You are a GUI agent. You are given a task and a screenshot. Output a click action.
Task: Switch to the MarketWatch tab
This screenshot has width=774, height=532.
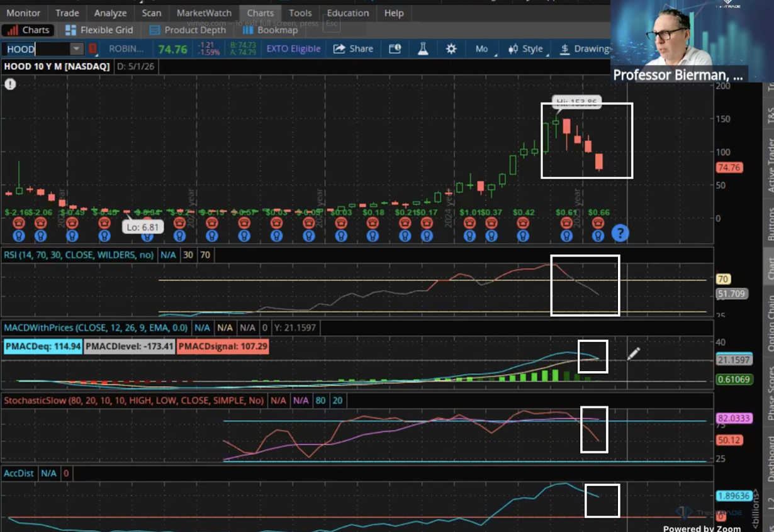pyautogui.click(x=204, y=13)
